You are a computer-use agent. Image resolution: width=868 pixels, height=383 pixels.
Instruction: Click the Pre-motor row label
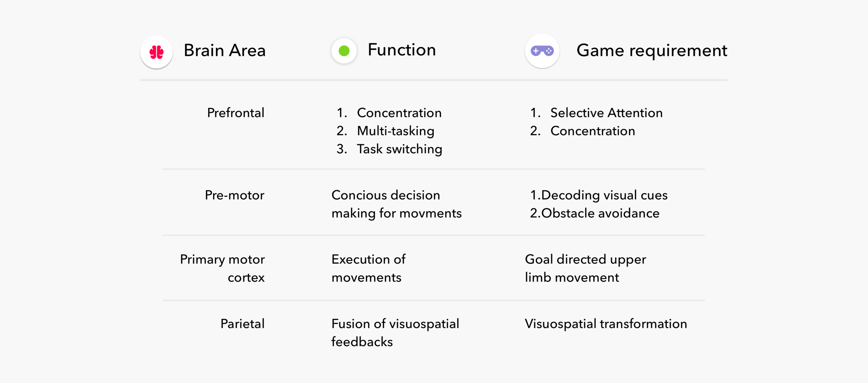pyautogui.click(x=234, y=195)
